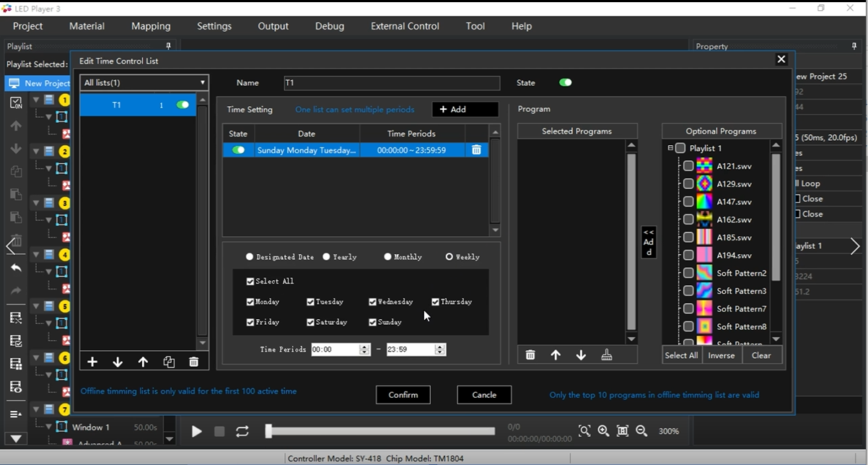Image resolution: width=868 pixels, height=465 pixels.
Task: Click the playback progress slider handle
Action: pyautogui.click(x=268, y=431)
